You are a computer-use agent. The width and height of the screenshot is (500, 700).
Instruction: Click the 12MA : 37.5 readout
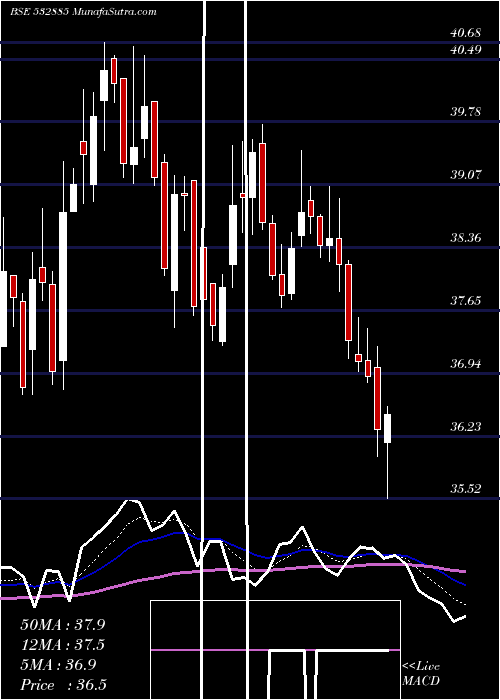tap(63, 645)
